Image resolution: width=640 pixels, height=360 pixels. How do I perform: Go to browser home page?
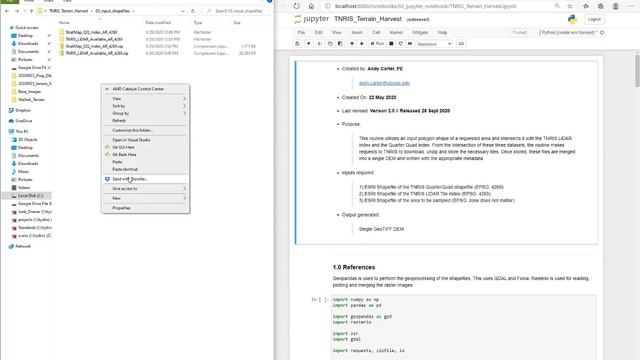coord(311,6)
